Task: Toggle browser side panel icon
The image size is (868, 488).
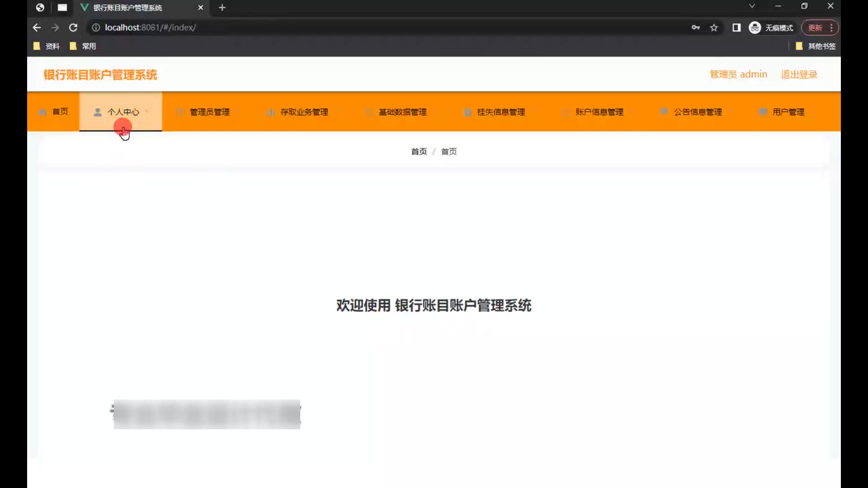Action: (736, 28)
